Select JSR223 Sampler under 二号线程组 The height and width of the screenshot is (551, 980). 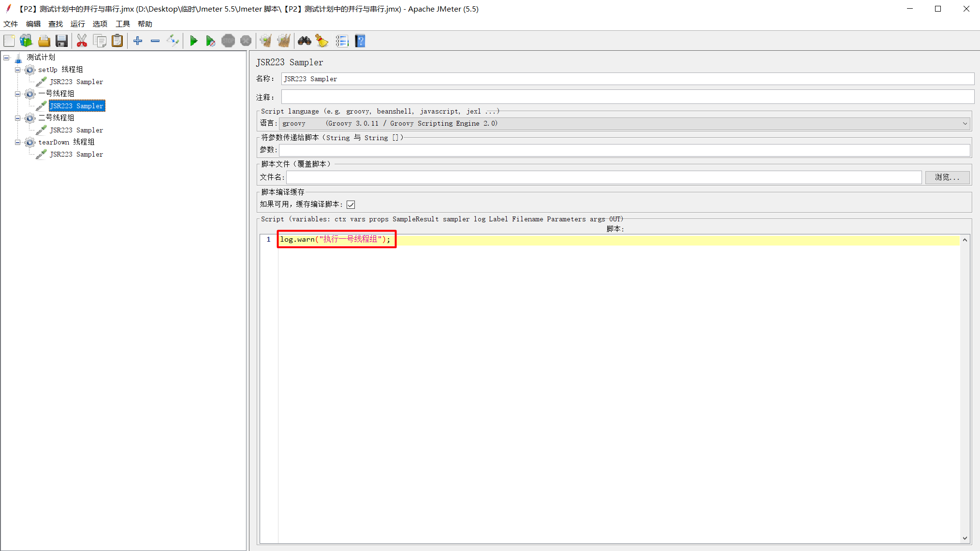[x=76, y=130]
